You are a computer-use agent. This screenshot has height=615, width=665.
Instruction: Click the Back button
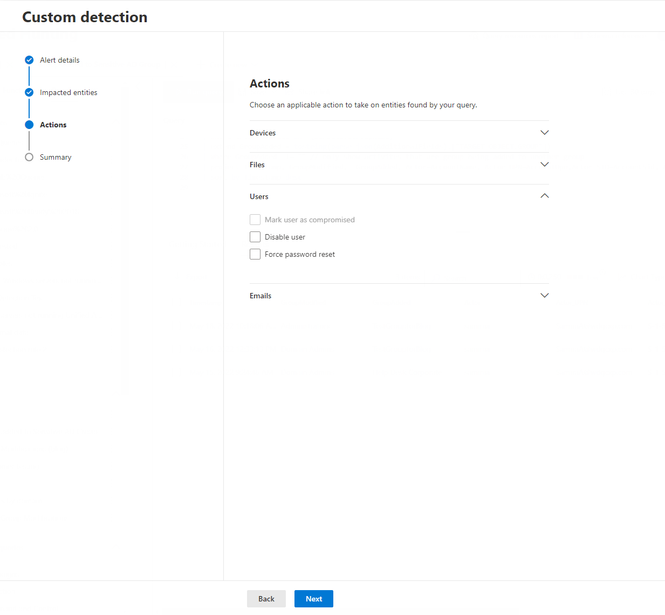(x=266, y=598)
